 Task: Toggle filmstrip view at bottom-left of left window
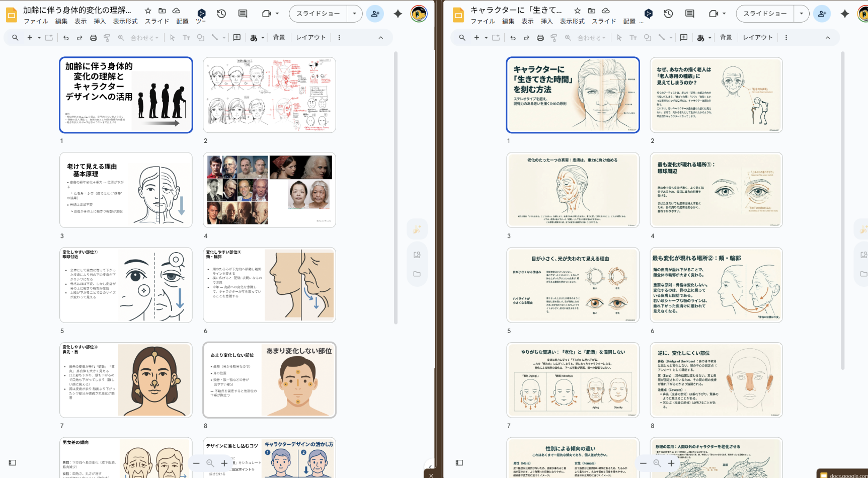tap(13, 462)
